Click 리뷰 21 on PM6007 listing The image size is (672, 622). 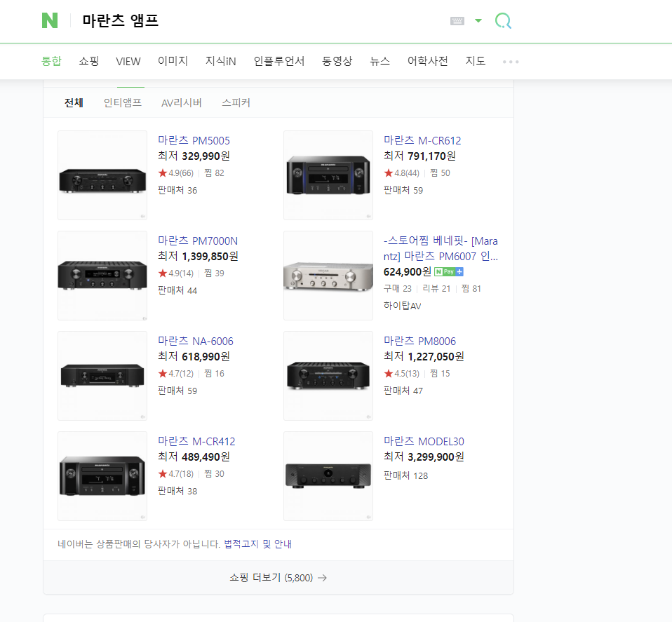coord(436,289)
